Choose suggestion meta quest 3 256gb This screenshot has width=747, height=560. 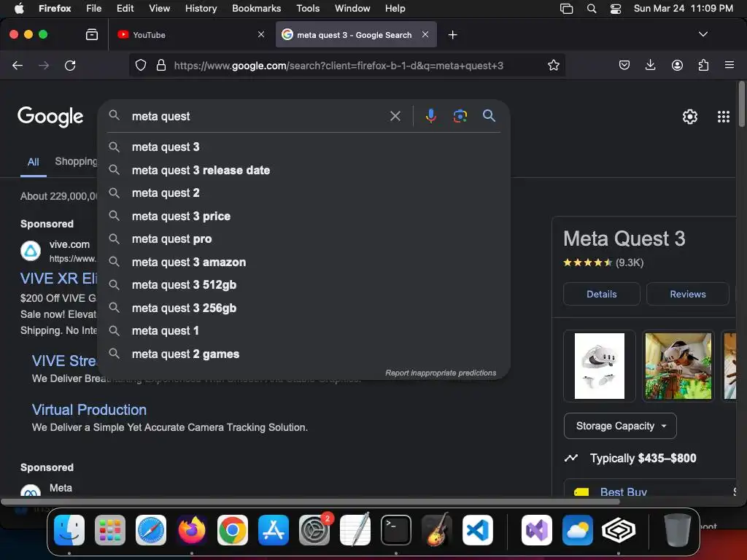(303, 308)
